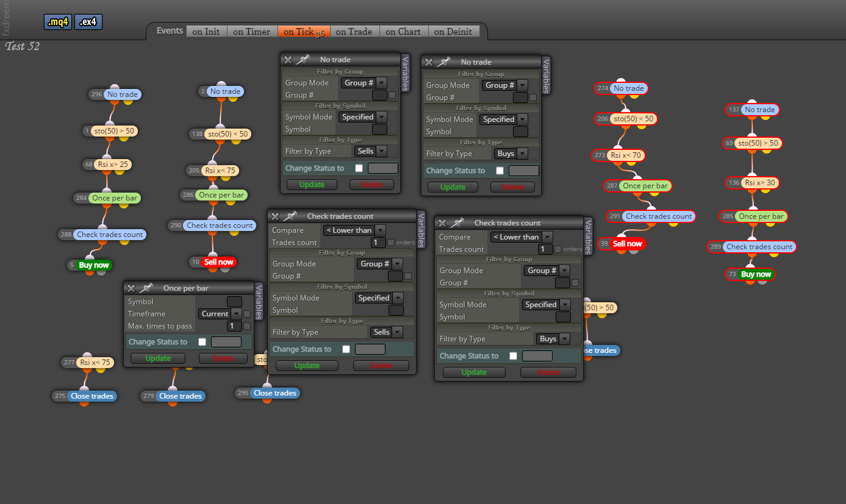
Task: Open Variables side tab of No trade Buys panel
Action: tap(546, 76)
